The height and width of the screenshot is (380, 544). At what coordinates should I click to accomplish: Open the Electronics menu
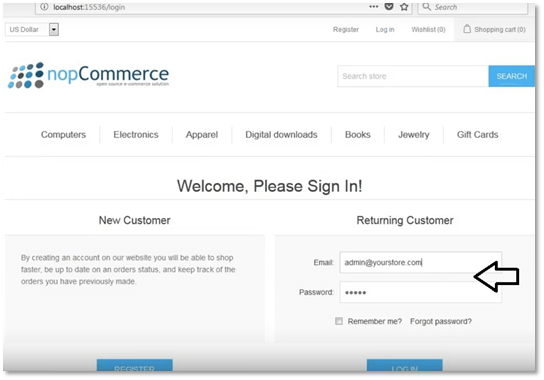136,135
